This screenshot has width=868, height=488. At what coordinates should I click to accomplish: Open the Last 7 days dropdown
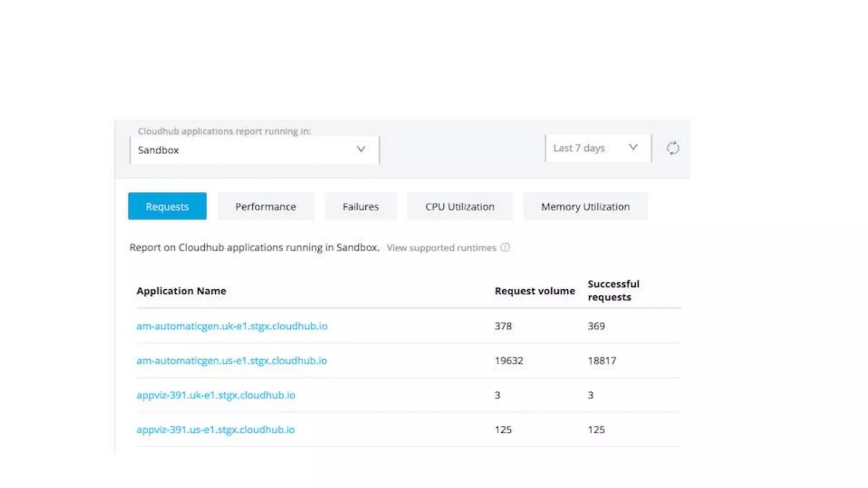[598, 148]
